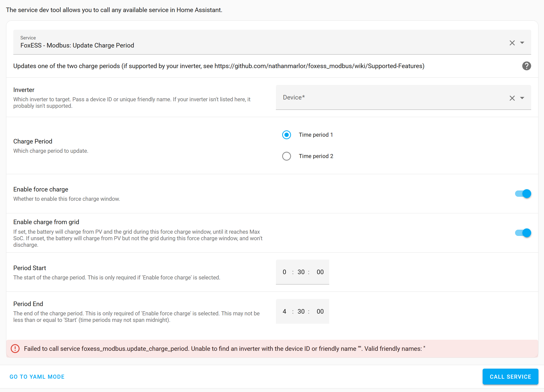
Task: Select the Inverter section heading
Action: (x=24, y=90)
